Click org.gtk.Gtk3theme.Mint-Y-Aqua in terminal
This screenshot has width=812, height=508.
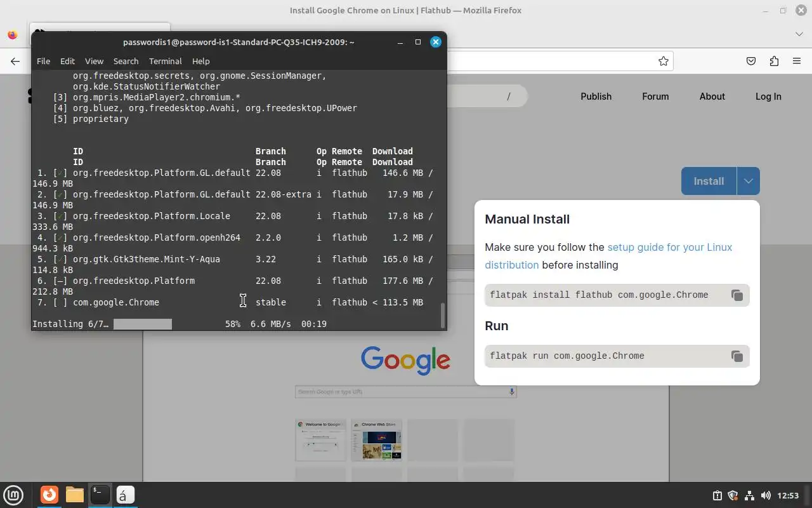(147, 259)
